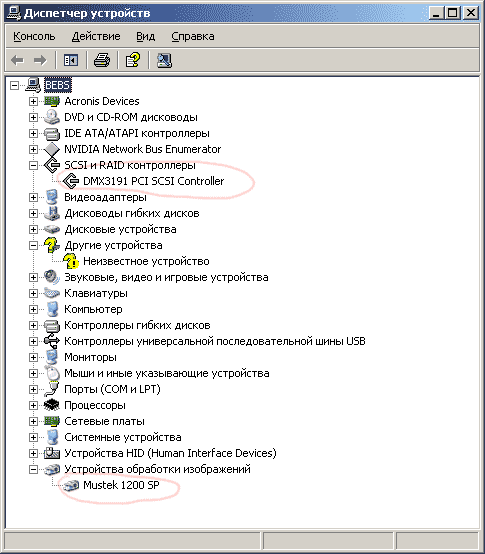
Task: Click the Звуковые, видео и игровые устройства icon
Action: 52,277
